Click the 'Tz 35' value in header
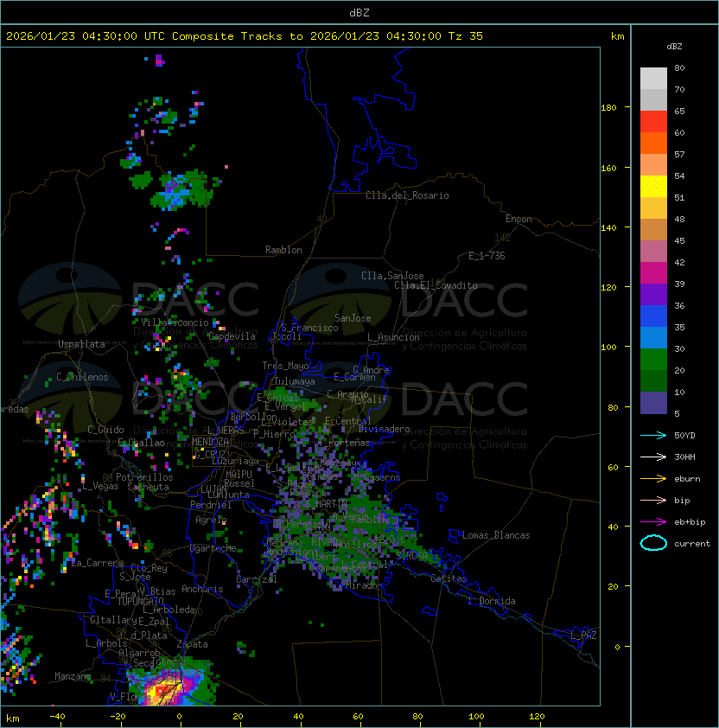 coord(466,36)
